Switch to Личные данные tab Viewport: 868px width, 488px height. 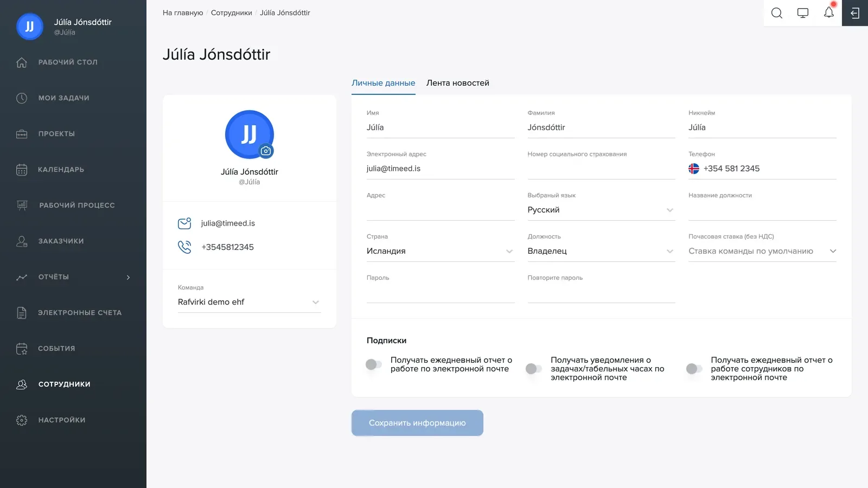[384, 83]
